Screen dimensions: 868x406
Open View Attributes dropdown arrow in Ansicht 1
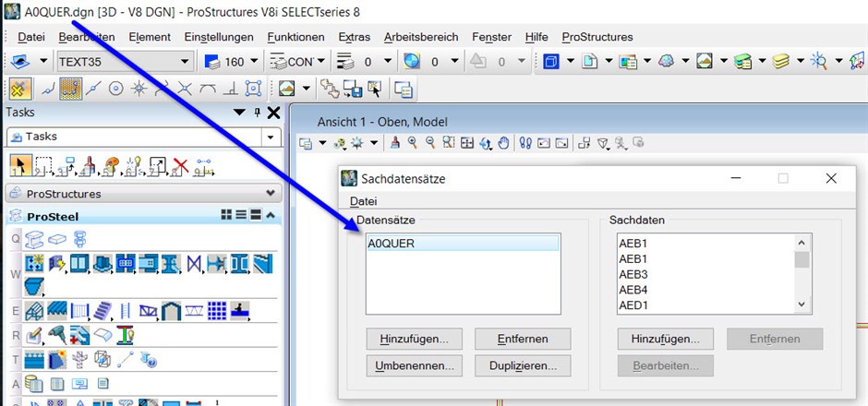323,143
